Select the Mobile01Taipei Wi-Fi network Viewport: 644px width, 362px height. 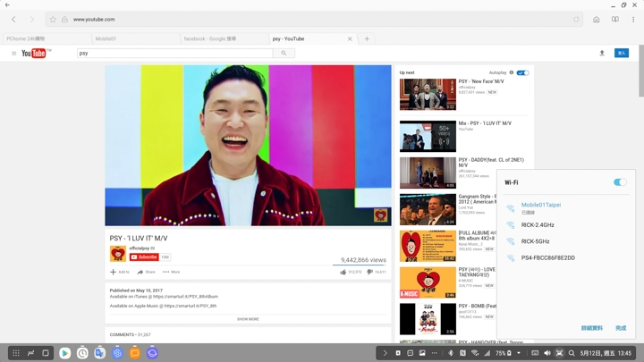tap(566, 208)
